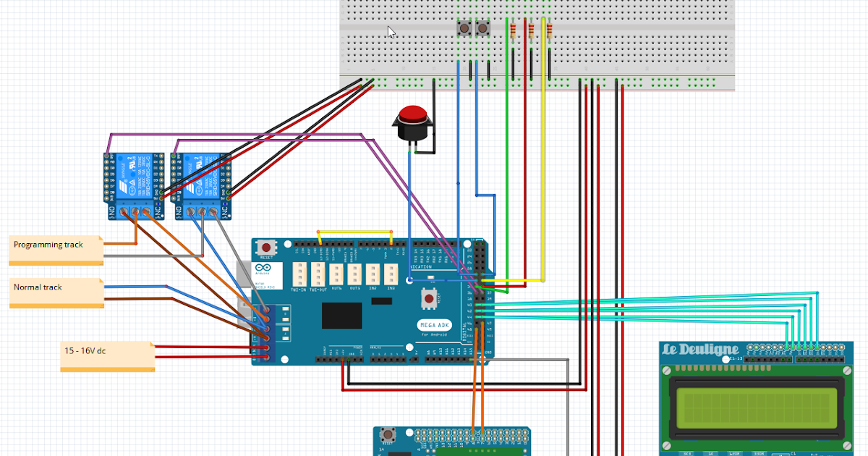Select the second tactile pushbutton on the breadboard

[x=481, y=27]
